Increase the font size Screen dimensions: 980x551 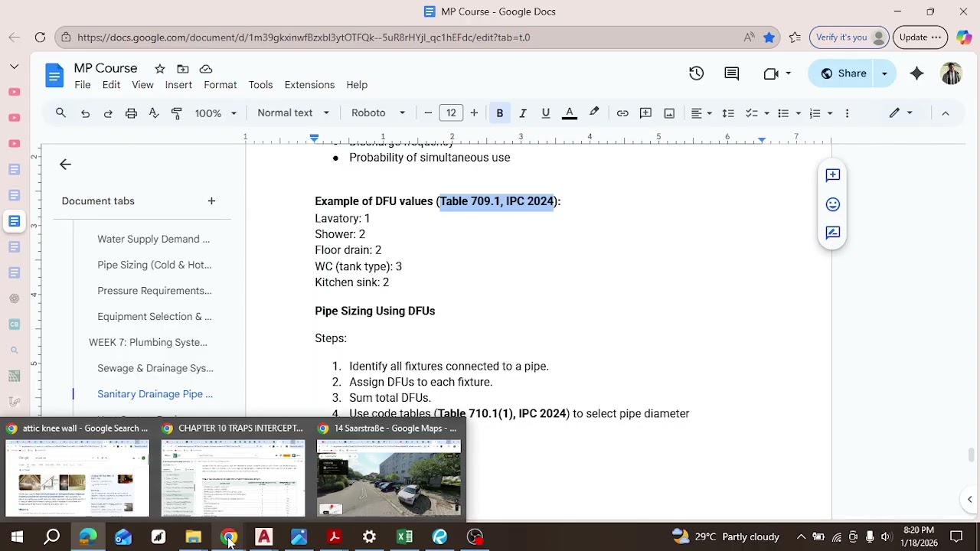474,113
